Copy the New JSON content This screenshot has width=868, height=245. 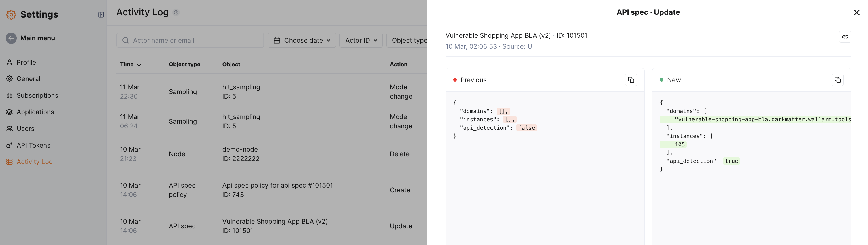pyautogui.click(x=837, y=80)
